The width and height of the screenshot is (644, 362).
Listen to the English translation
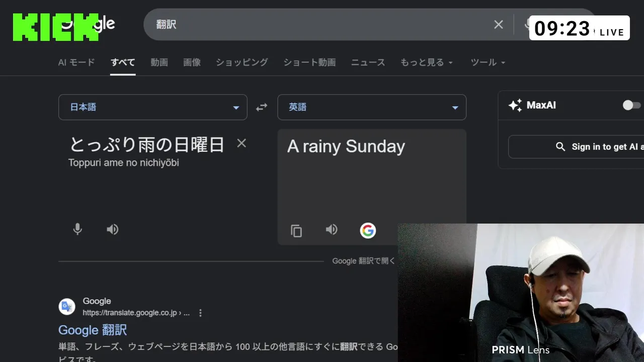pos(331,230)
